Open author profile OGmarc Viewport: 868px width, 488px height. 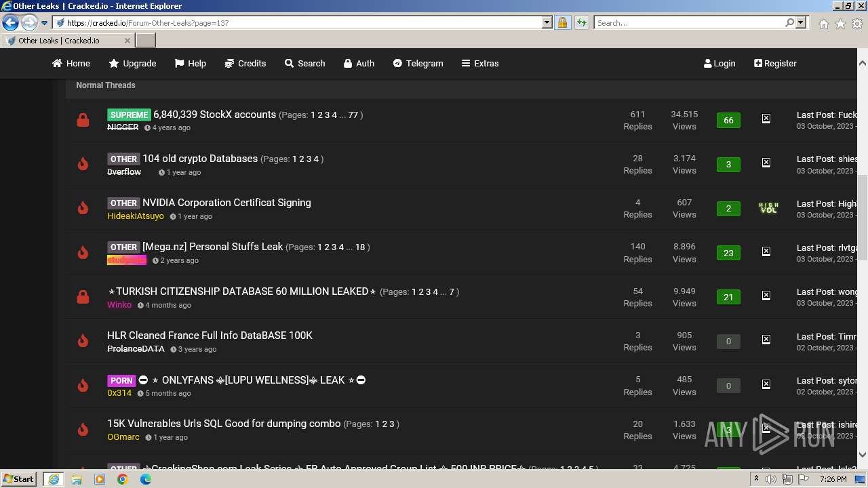[x=123, y=437]
